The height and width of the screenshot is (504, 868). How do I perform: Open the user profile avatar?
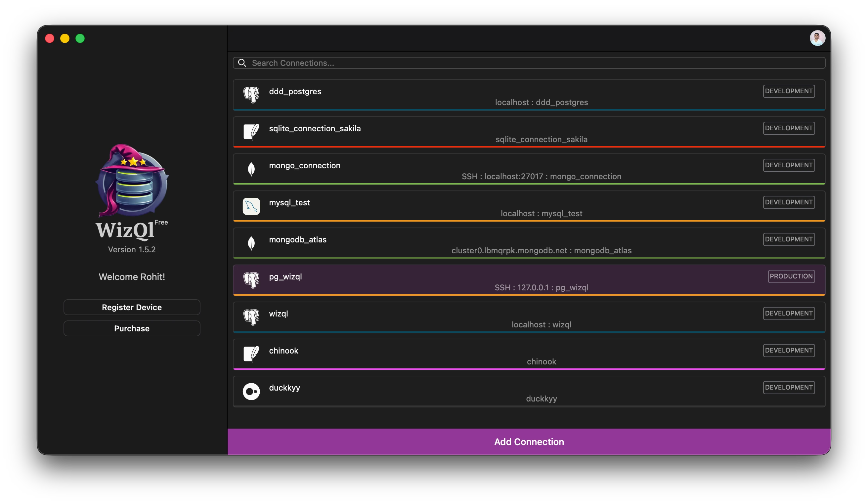[x=817, y=38]
